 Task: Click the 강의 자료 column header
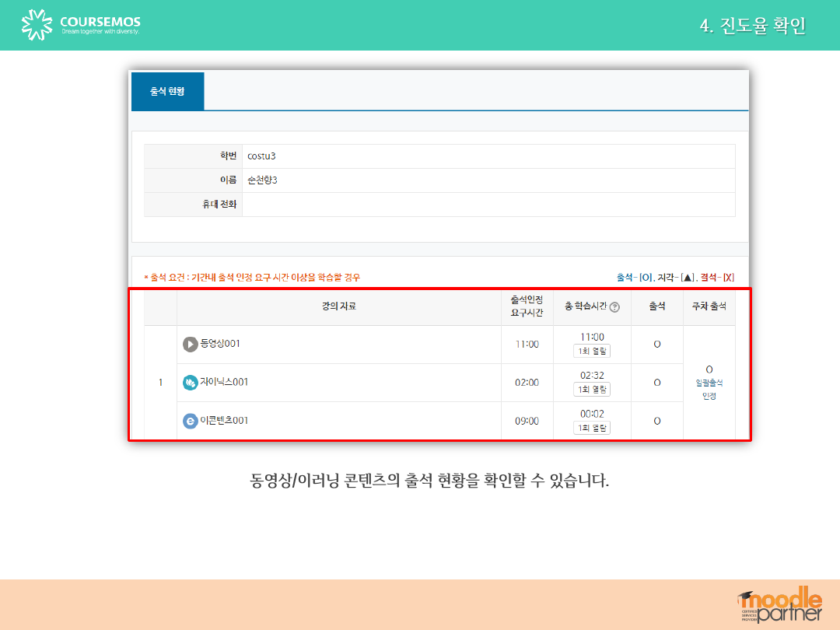pos(339,306)
